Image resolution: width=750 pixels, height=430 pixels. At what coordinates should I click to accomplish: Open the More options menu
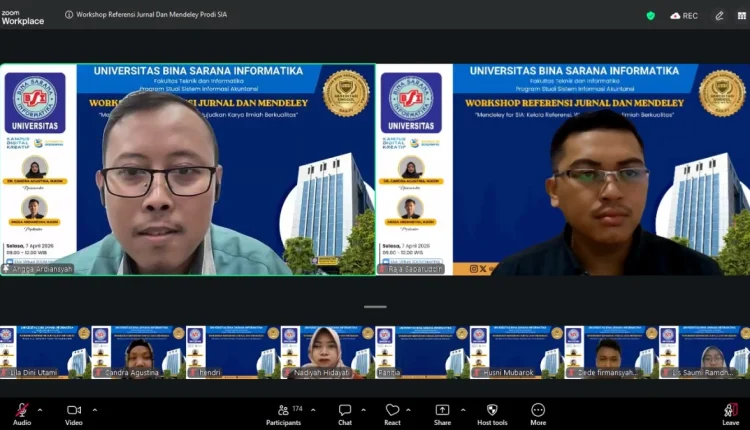point(538,414)
